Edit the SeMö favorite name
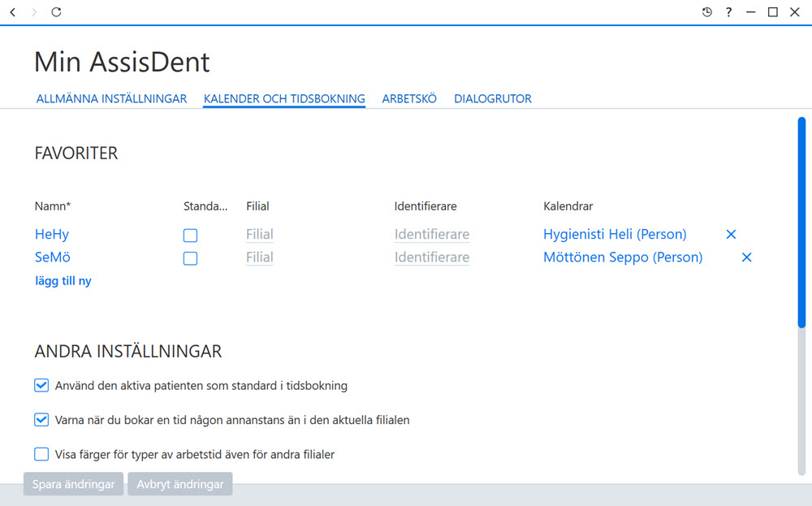 tap(52, 257)
